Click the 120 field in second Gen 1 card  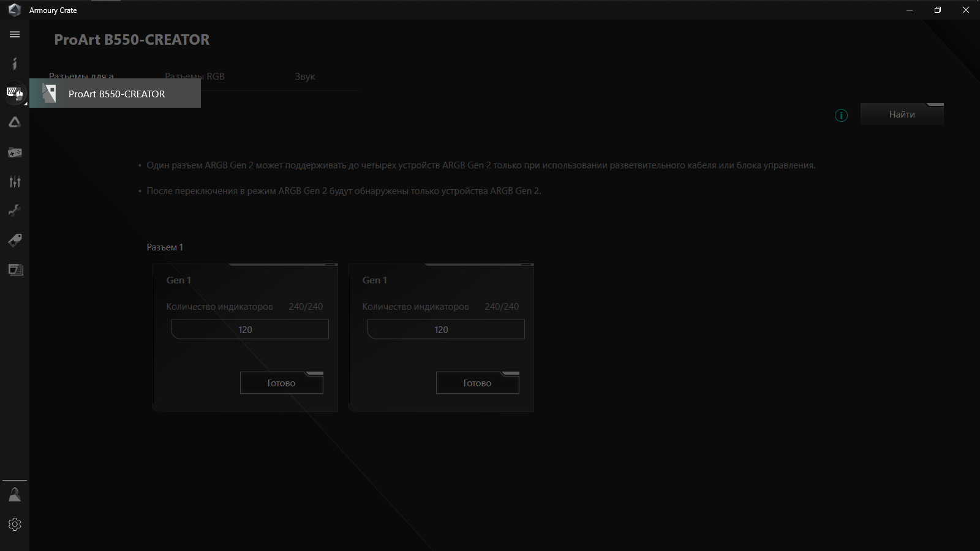pyautogui.click(x=446, y=329)
